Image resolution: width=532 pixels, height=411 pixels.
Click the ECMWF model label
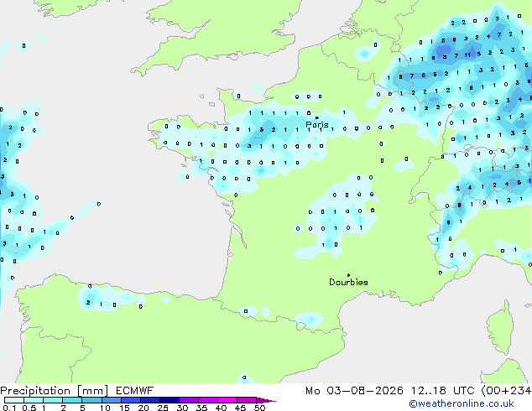[135, 391]
